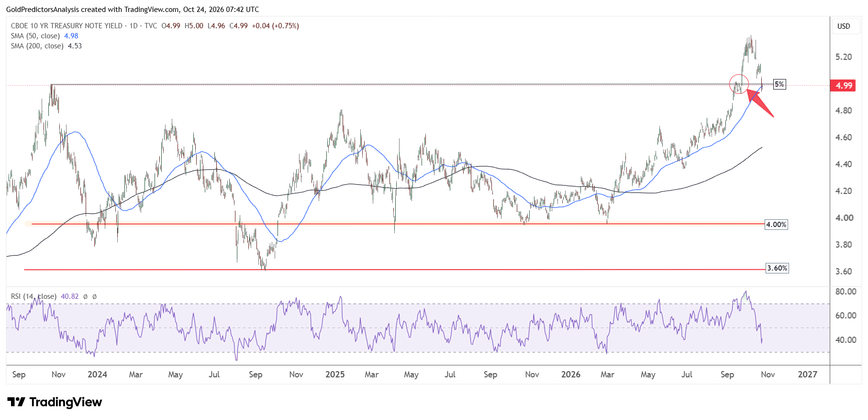This screenshot has height=420, width=868.
Task: Click the 80.00 RSI axis label
Action: point(846,292)
